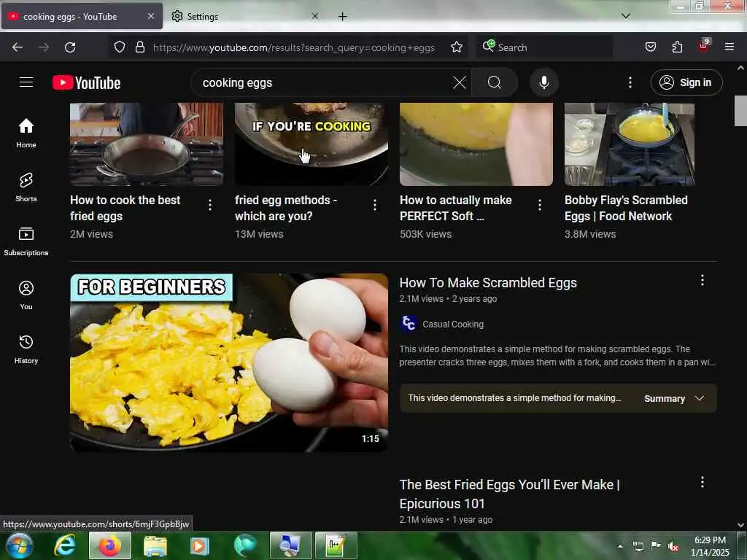747x560 pixels.
Task: Open the IF YOU'RE COOKING short thumbnail
Action: pyautogui.click(x=311, y=144)
